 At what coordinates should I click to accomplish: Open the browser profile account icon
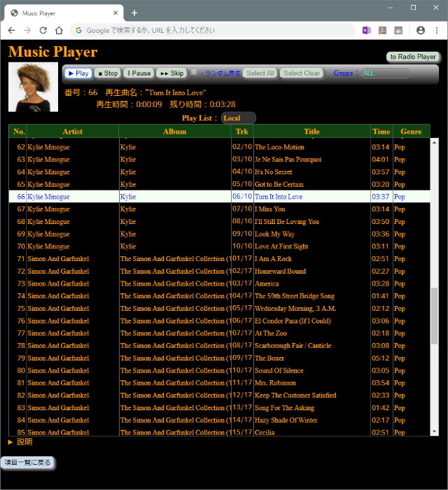421,30
